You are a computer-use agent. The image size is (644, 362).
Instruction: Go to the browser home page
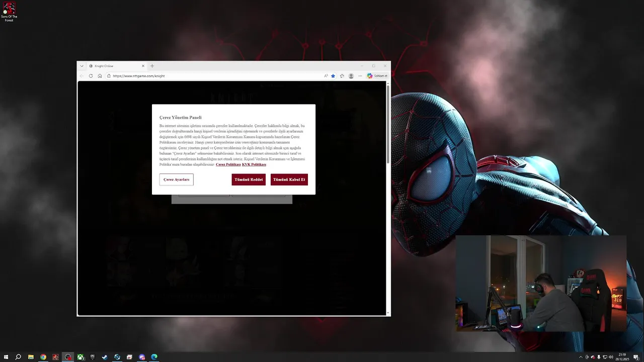[100, 76]
